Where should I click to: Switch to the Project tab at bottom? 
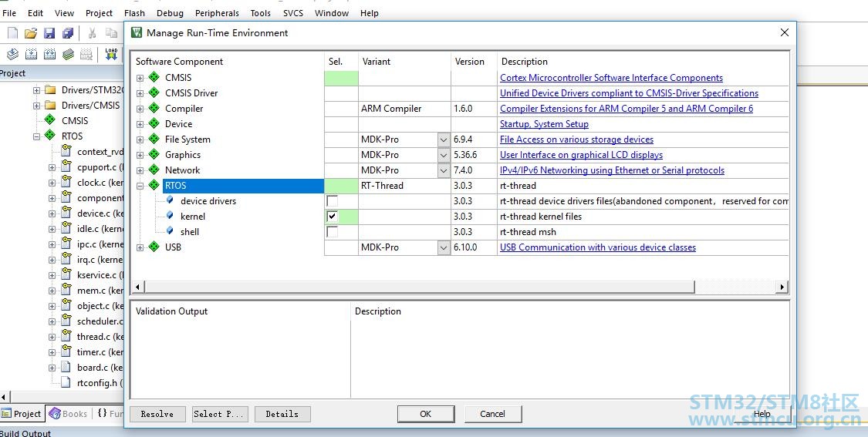(x=22, y=413)
